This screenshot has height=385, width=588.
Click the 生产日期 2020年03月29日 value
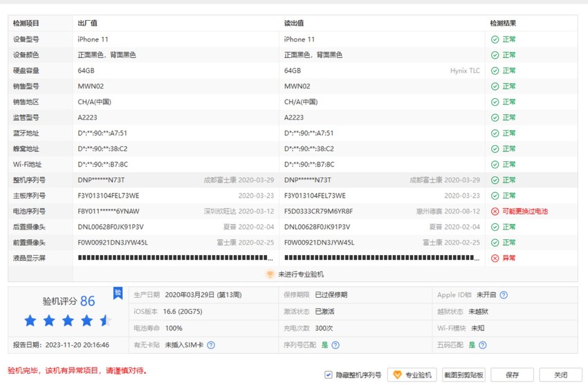(203, 295)
